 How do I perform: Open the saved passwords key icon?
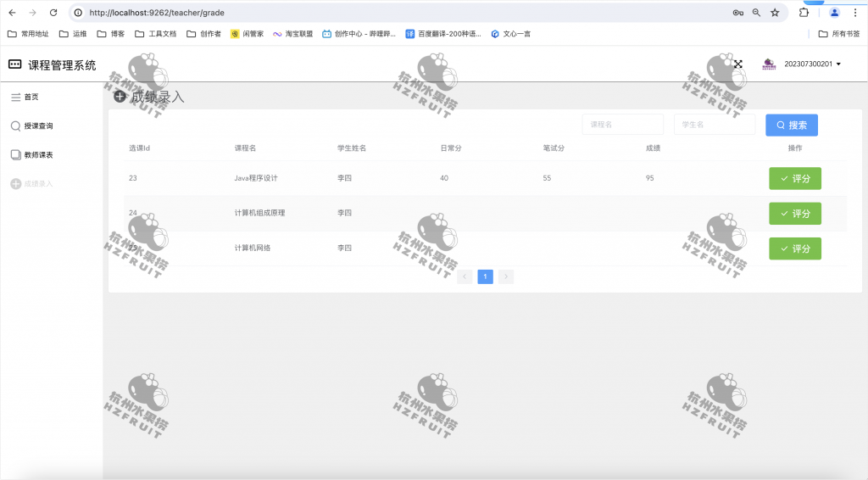point(738,12)
